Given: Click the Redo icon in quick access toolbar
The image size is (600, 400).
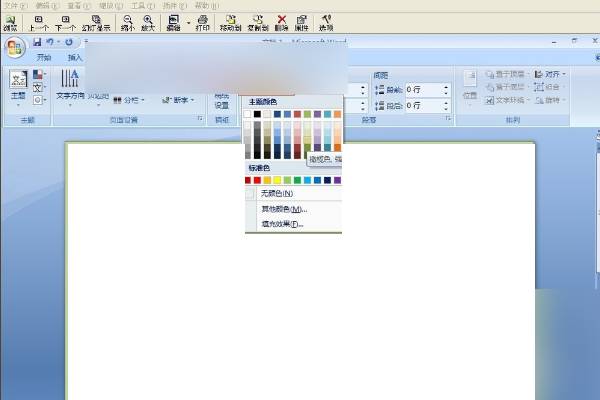Looking at the screenshot, I should (69, 42).
